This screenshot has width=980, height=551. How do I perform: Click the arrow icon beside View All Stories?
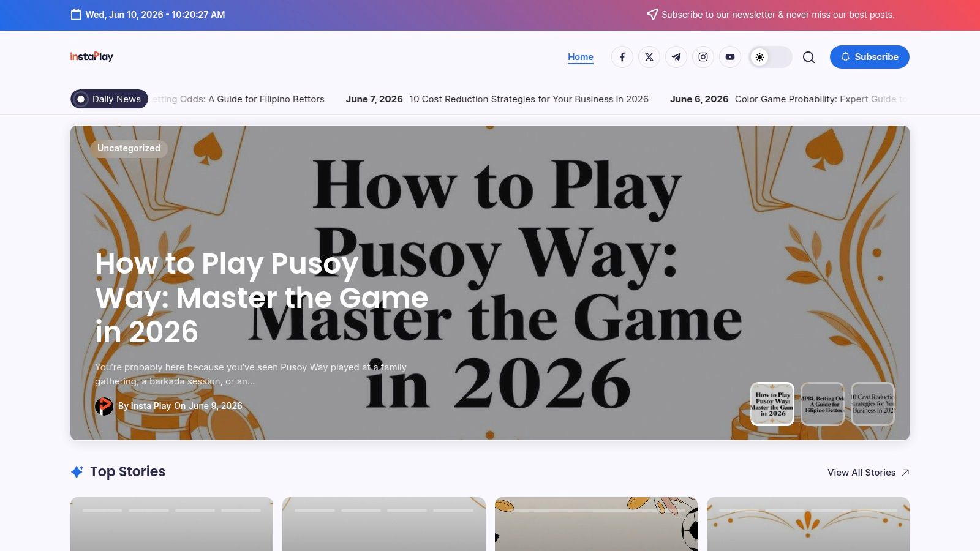pos(905,473)
